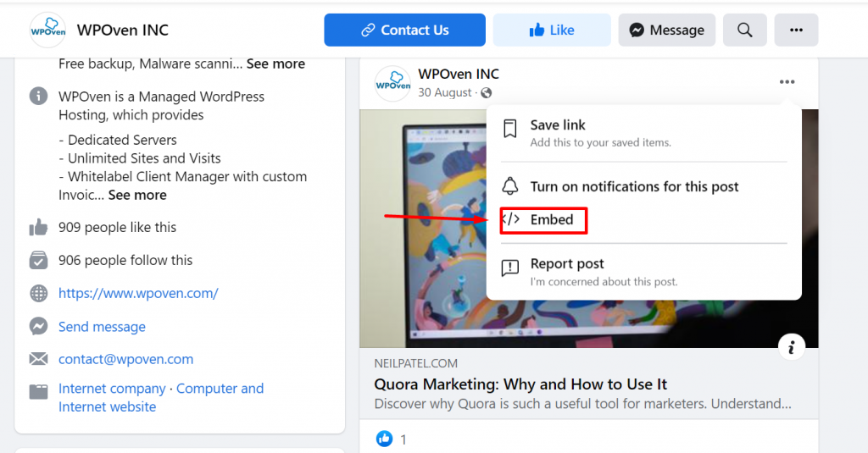Screen dimensions: 868x453
Task: Click the WPOven avatar on the post
Action: pos(392,84)
